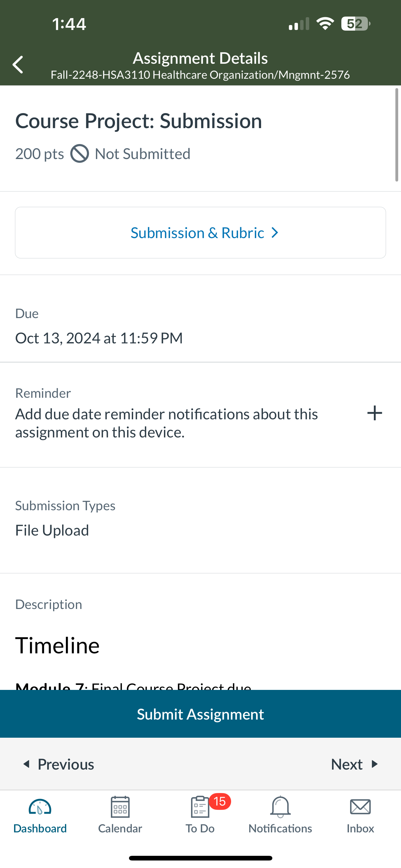401x868 pixels.
Task: Tap the Submit Assignment button
Action: pos(200,714)
